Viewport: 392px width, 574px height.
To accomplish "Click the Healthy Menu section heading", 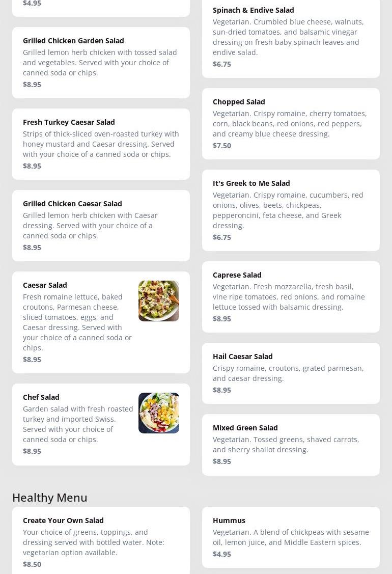I will point(50,498).
